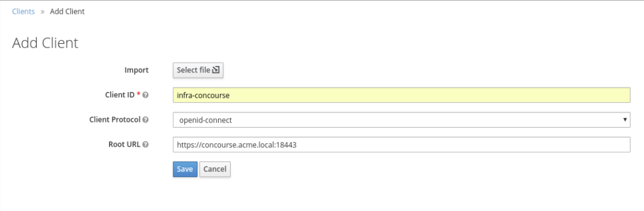
Task: Click the Client Protocol label
Action: tap(115, 120)
